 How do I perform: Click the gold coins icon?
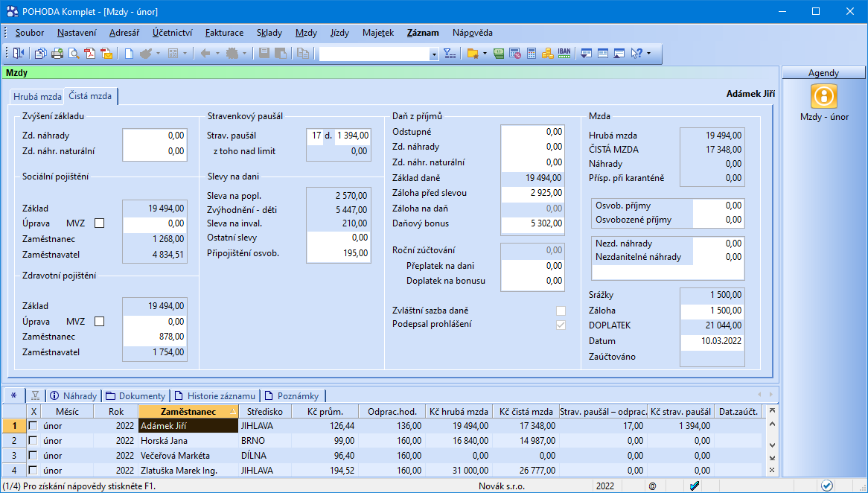(x=547, y=53)
